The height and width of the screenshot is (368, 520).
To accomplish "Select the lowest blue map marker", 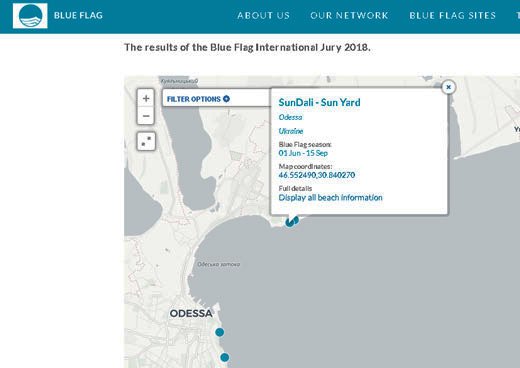I will [225, 357].
